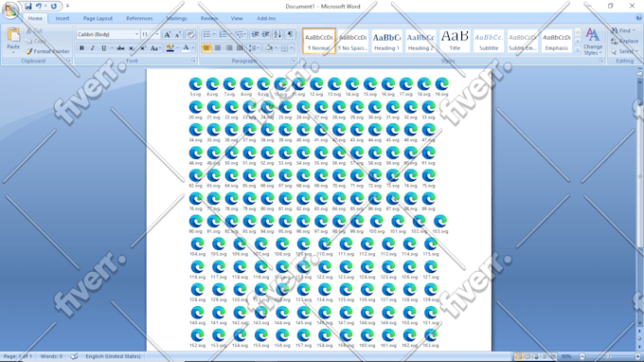Open Multilevel List dropdown
644x362 pixels.
245,34
